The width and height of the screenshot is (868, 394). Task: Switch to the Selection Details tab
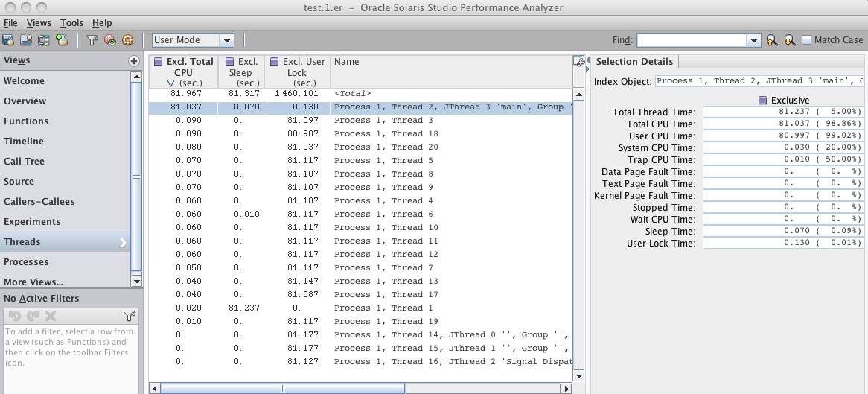click(x=634, y=62)
